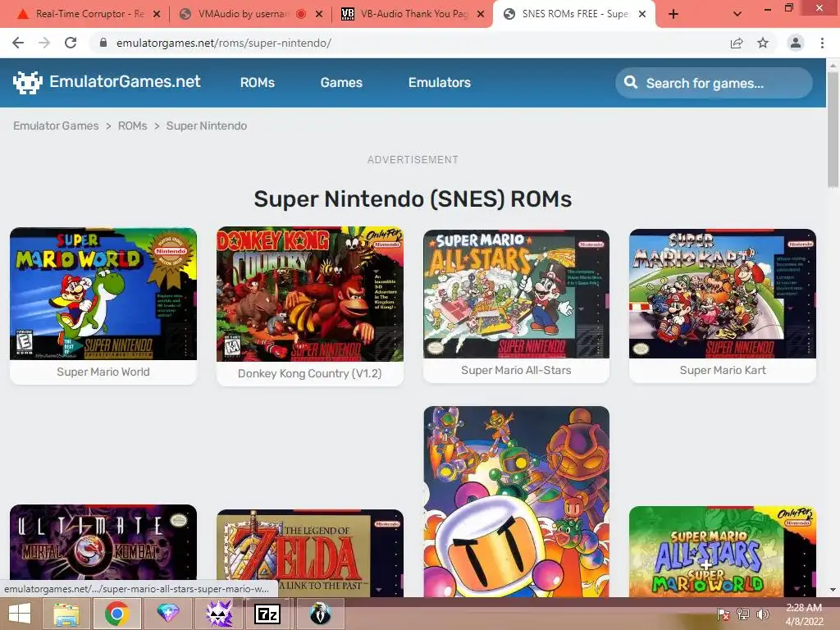Click the scrollbar down arrow
The image size is (840, 630).
point(833,590)
